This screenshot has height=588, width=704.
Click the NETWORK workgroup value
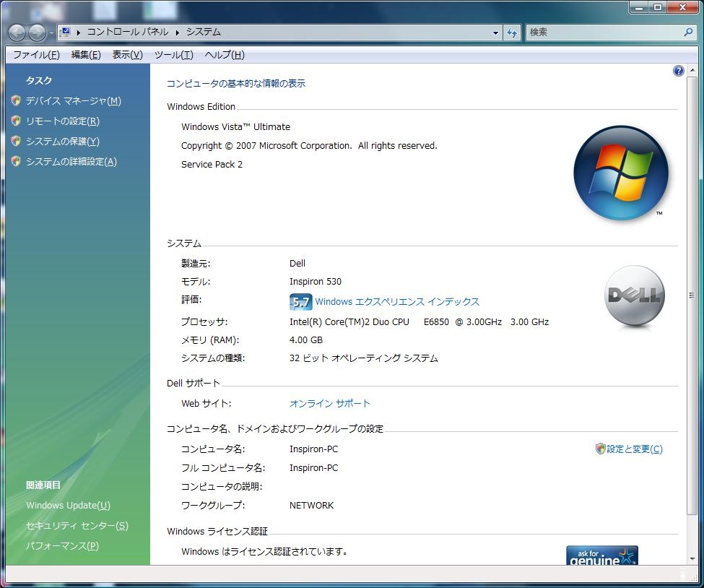tap(312, 506)
